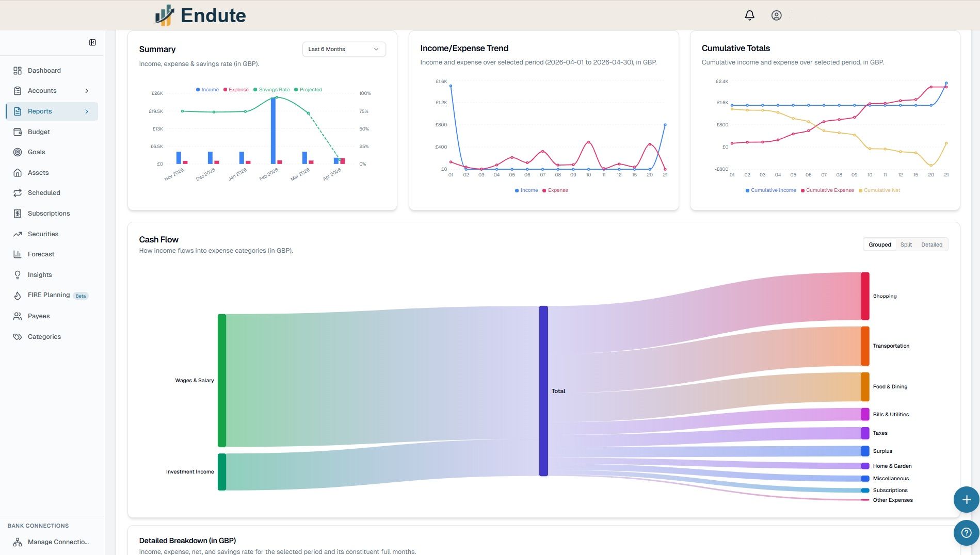Click the Total node in Cash Flow
980x555 pixels.
click(x=543, y=391)
